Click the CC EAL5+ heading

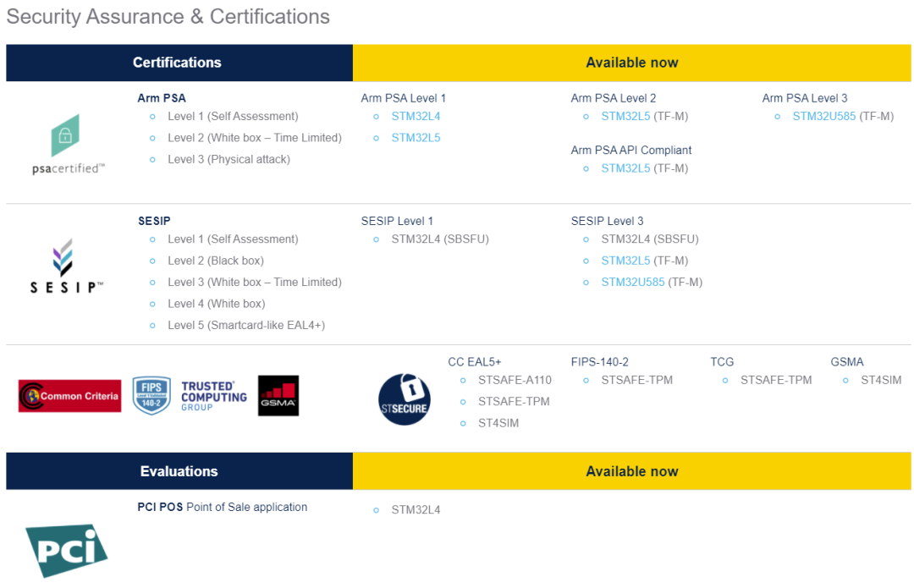click(474, 362)
